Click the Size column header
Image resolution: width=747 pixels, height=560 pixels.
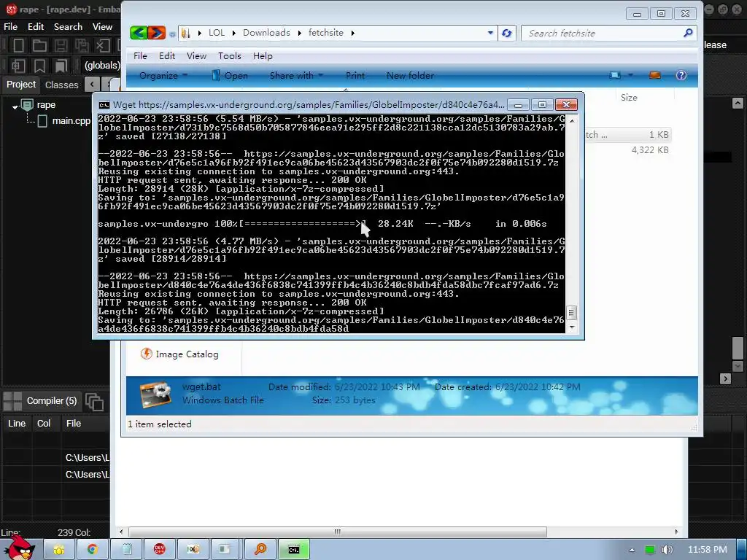(x=629, y=97)
